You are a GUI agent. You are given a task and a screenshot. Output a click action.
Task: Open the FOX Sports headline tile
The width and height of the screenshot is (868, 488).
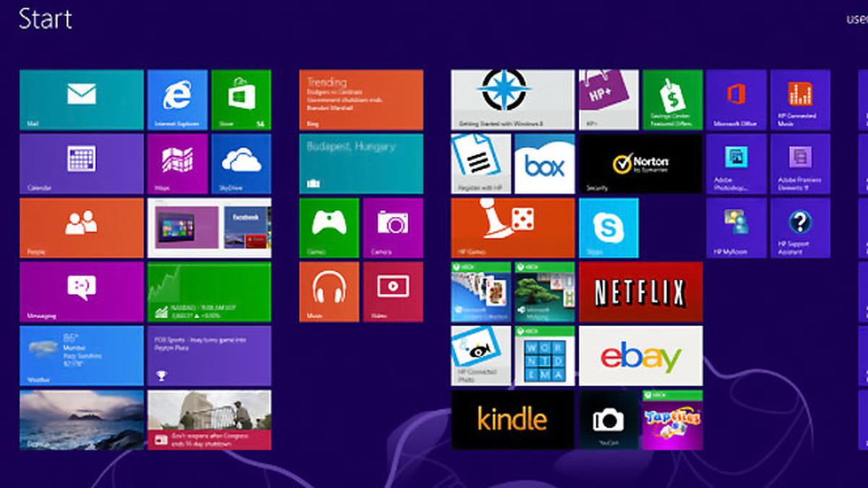point(209,356)
